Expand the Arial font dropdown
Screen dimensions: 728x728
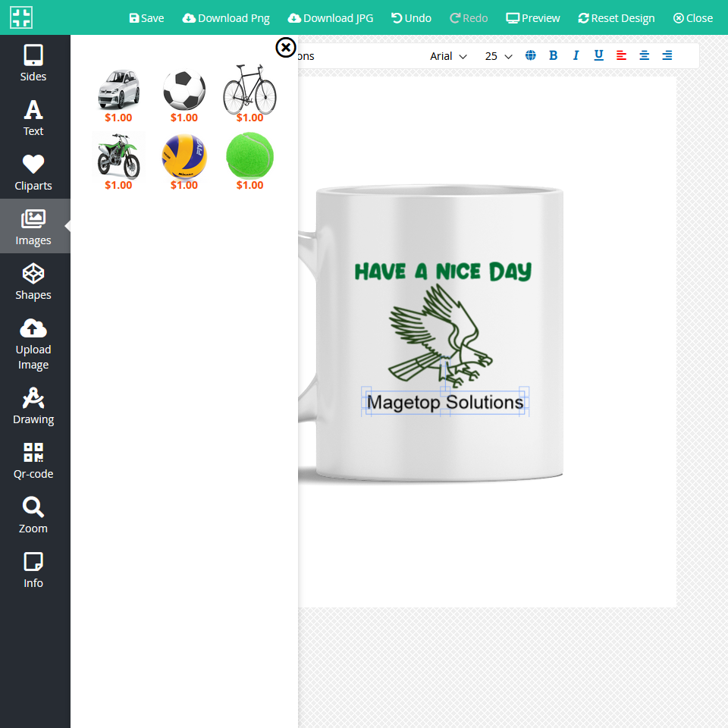[x=448, y=56]
